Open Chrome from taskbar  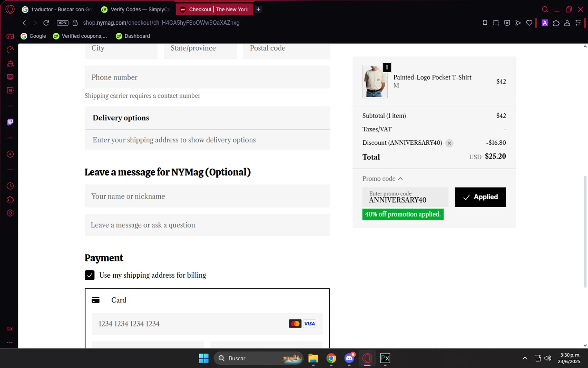[331, 358]
